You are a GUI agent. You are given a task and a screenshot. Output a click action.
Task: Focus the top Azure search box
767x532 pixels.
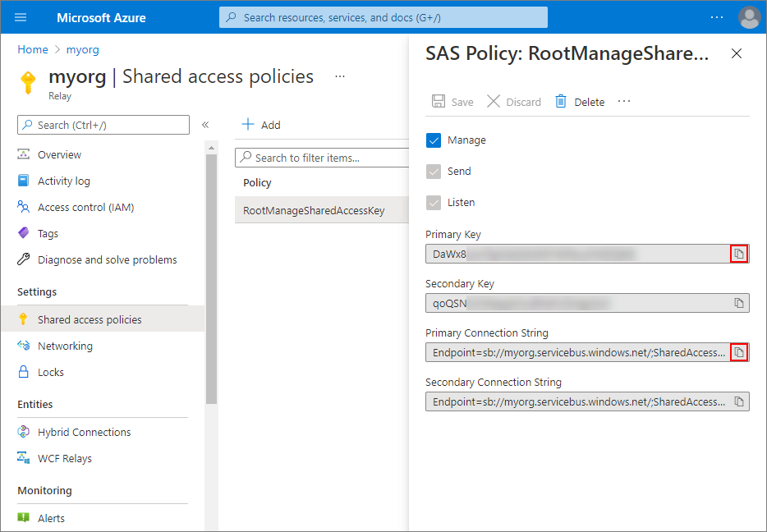[383, 17]
